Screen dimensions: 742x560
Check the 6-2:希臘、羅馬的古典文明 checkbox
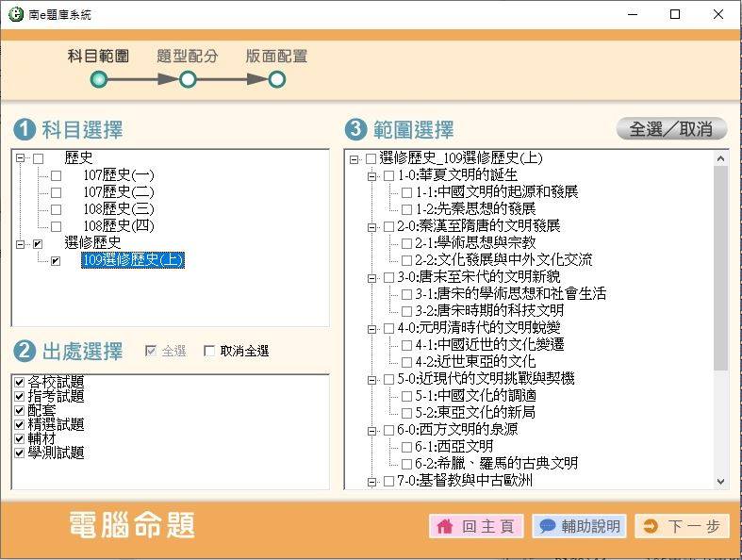click(x=406, y=464)
